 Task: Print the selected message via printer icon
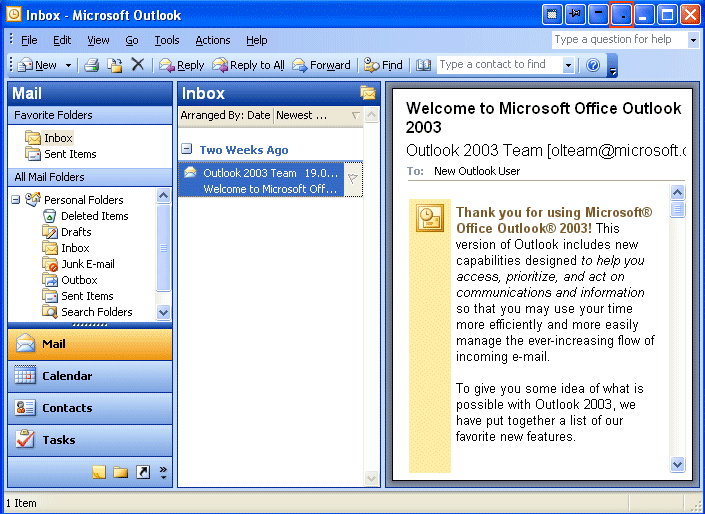(x=91, y=65)
